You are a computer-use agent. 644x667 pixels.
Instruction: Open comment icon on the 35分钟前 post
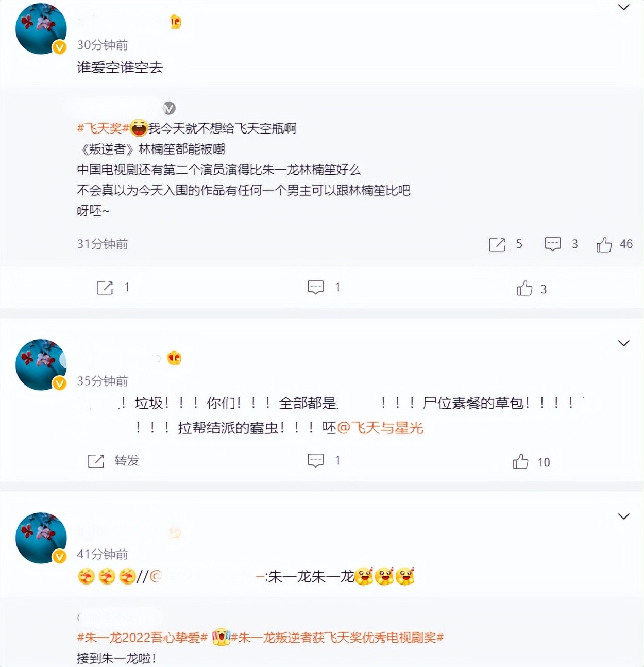[316, 460]
